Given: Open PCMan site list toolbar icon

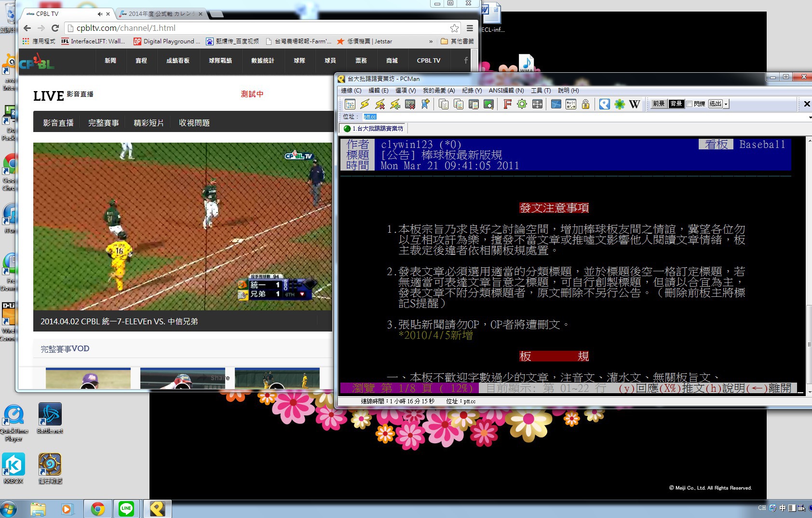Looking at the screenshot, I should pos(350,104).
